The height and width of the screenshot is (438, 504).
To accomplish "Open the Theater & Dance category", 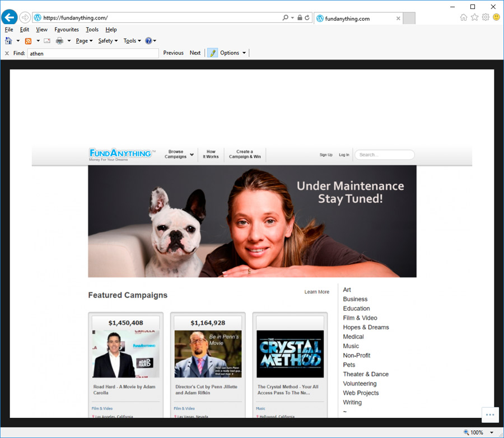I will pos(366,374).
